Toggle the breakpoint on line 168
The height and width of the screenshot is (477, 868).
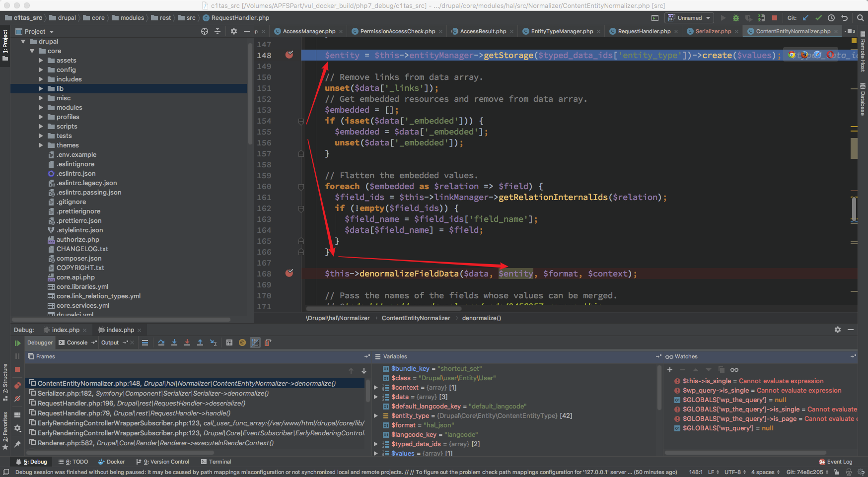coord(289,273)
